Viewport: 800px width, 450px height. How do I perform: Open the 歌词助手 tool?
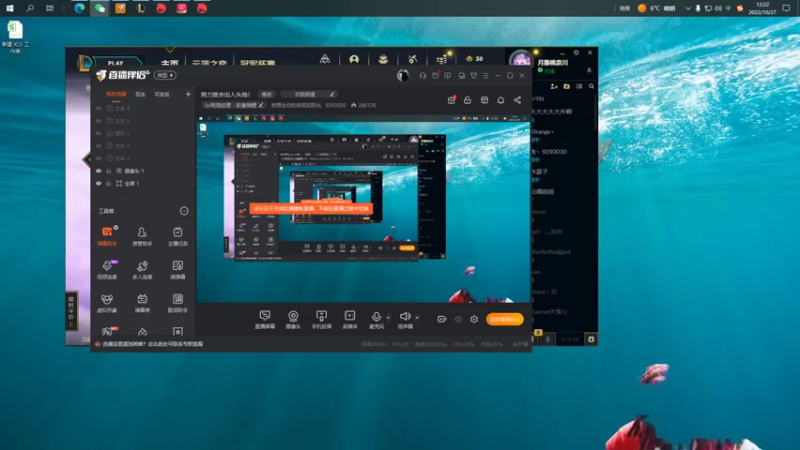pos(178,303)
